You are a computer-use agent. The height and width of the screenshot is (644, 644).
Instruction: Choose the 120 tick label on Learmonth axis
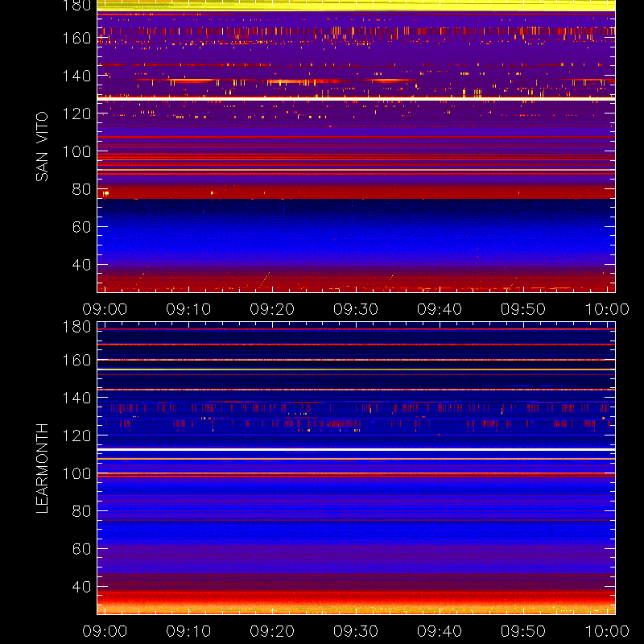click(76, 436)
